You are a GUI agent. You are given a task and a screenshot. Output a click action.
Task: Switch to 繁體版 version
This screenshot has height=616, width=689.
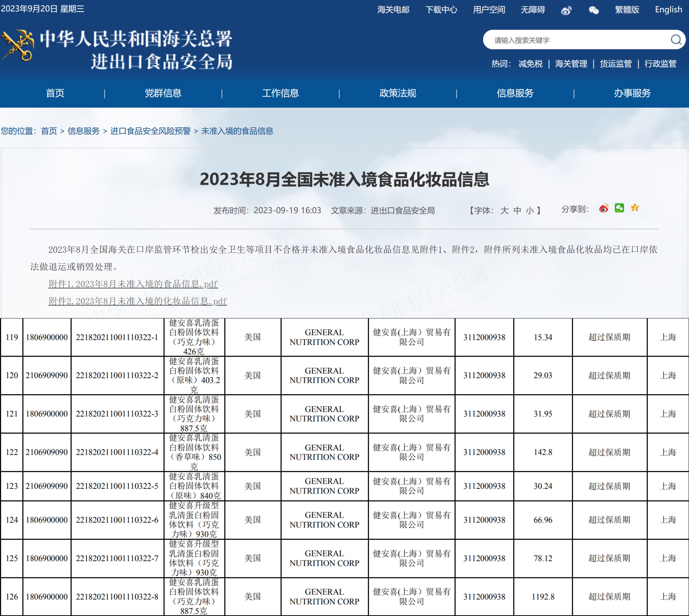pos(627,10)
